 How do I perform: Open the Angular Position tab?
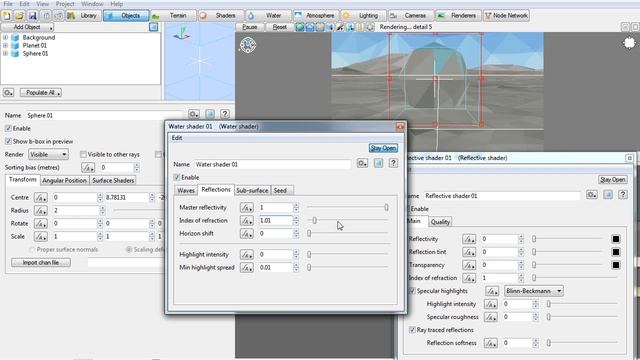click(x=64, y=180)
